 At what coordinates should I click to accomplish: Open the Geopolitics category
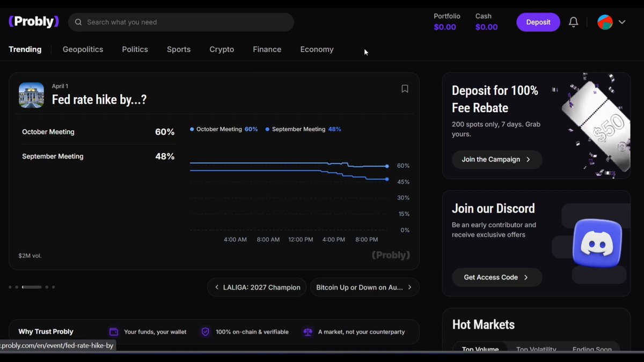[83, 49]
